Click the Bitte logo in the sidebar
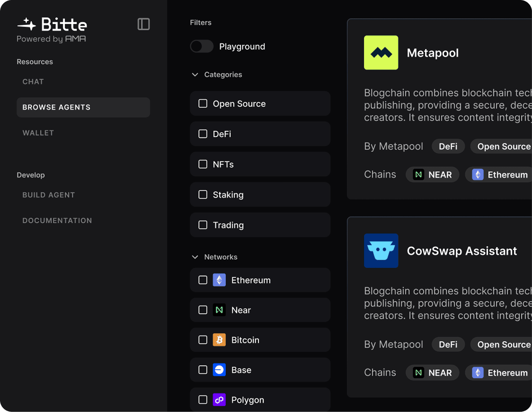532x412 pixels. 52,25
